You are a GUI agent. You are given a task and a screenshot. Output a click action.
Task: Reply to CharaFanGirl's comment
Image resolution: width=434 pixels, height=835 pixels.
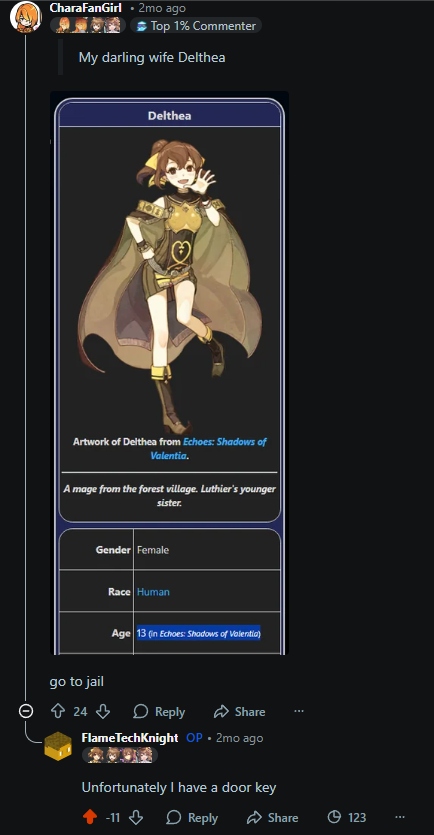159,711
